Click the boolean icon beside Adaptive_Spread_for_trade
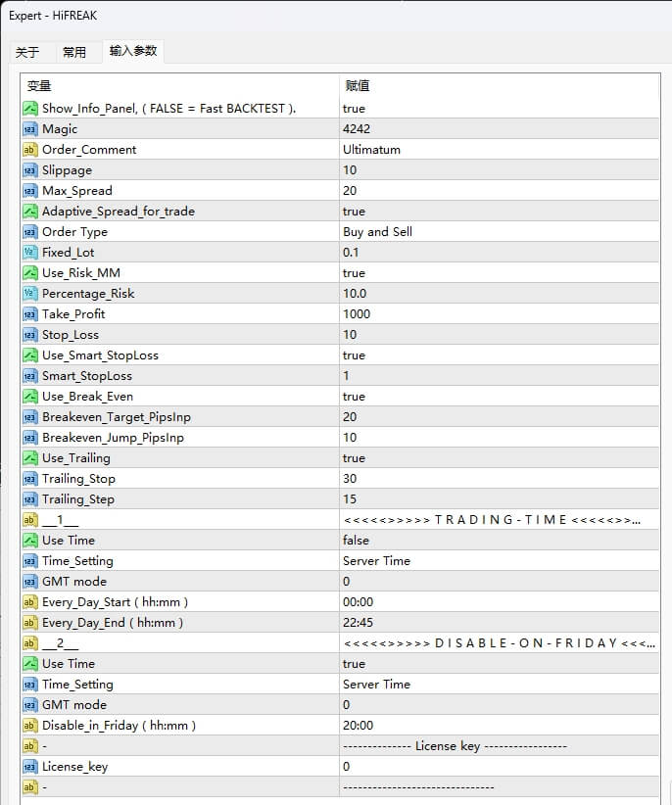Screen dimensions: 672x805 pyautogui.click(x=30, y=211)
